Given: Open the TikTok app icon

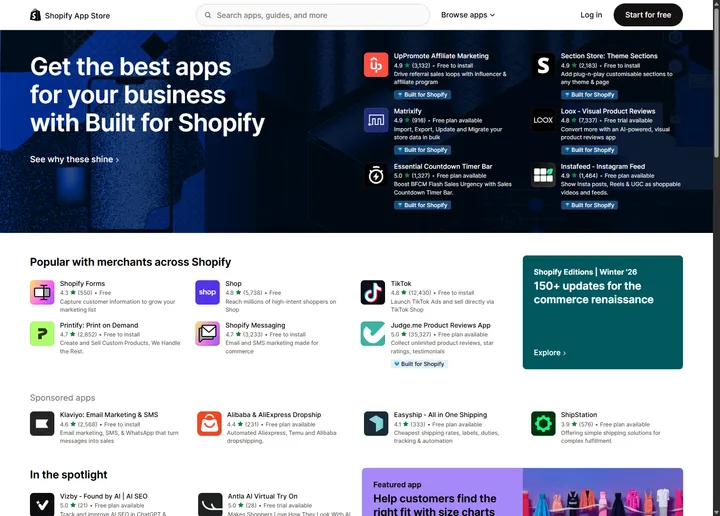Looking at the screenshot, I should tap(373, 292).
